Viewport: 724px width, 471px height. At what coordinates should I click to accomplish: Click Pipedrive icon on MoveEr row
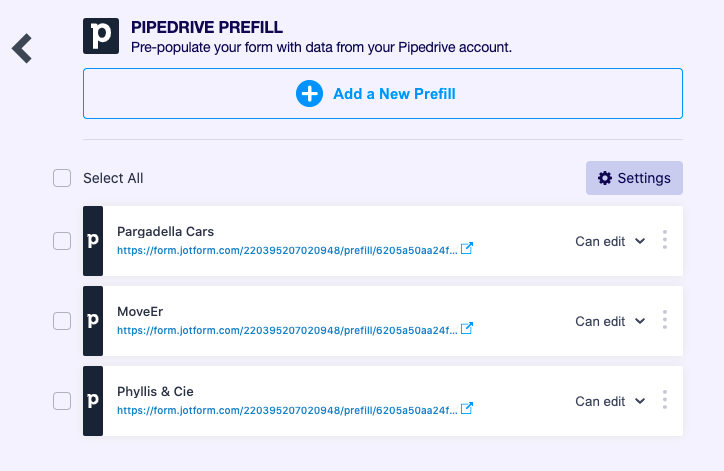93,321
